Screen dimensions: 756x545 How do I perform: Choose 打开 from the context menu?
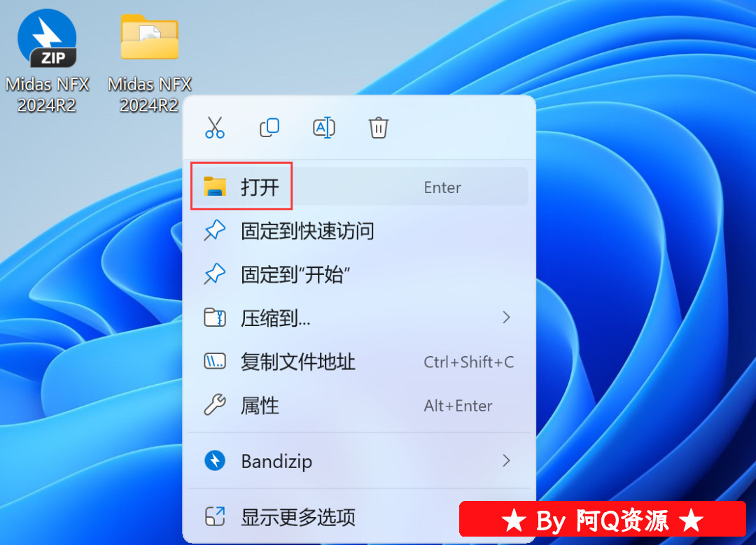pos(359,187)
